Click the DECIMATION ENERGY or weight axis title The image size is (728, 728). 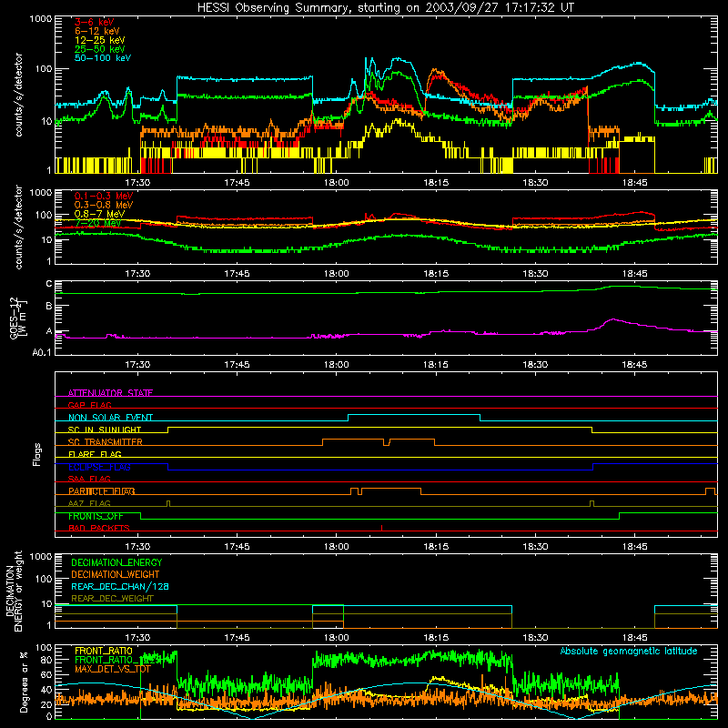coord(14,591)
